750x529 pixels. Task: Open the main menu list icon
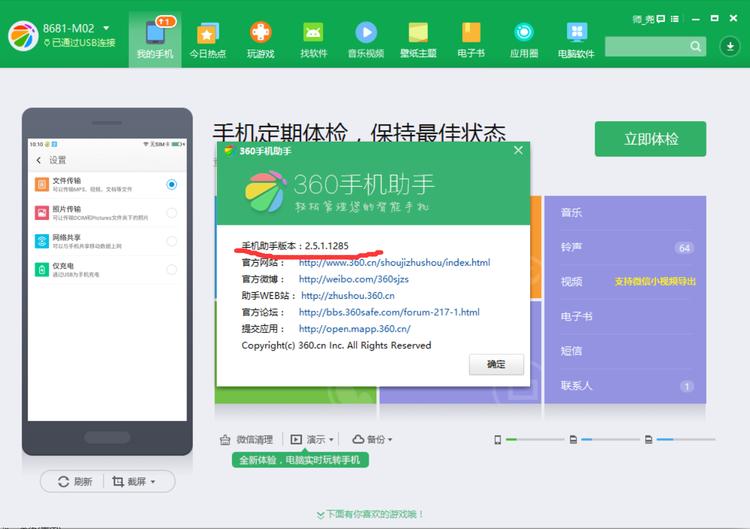point(675,19)
